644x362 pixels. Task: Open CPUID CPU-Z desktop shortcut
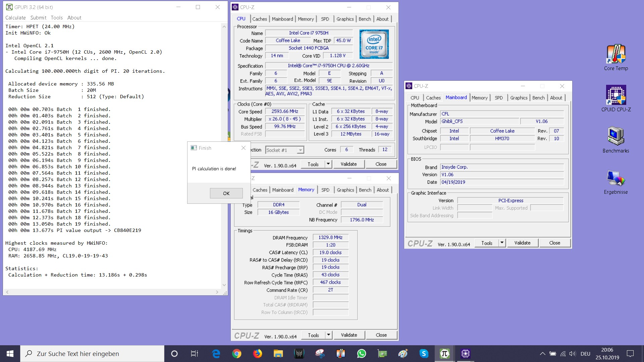click(616, 99)
